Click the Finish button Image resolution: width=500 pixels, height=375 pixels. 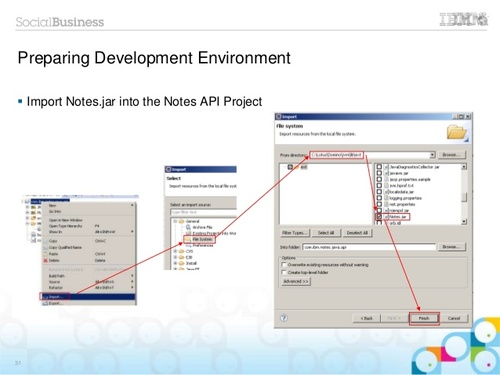click(424, 318)
